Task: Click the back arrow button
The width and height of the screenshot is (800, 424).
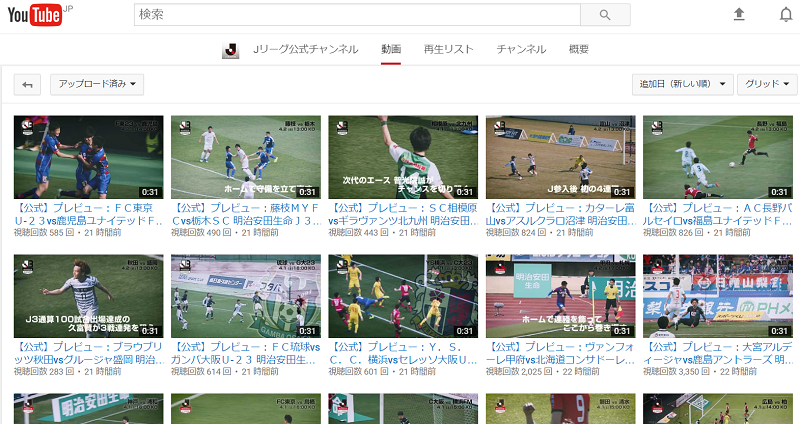Action: pyautogui.click(x=27, y=85)
